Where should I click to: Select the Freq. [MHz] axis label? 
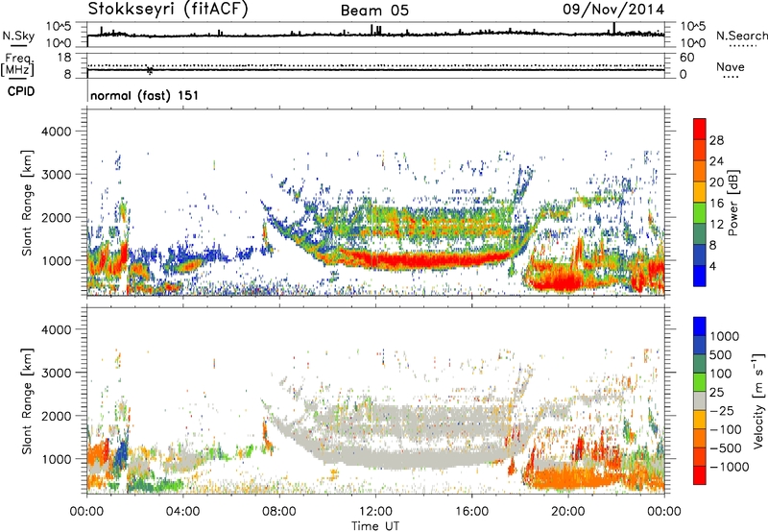coord(18,64)
